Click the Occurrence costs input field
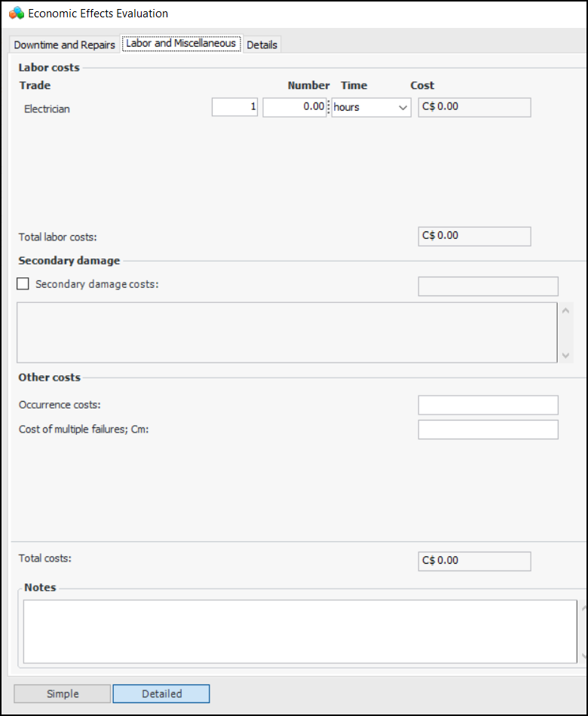 [488, 405]
